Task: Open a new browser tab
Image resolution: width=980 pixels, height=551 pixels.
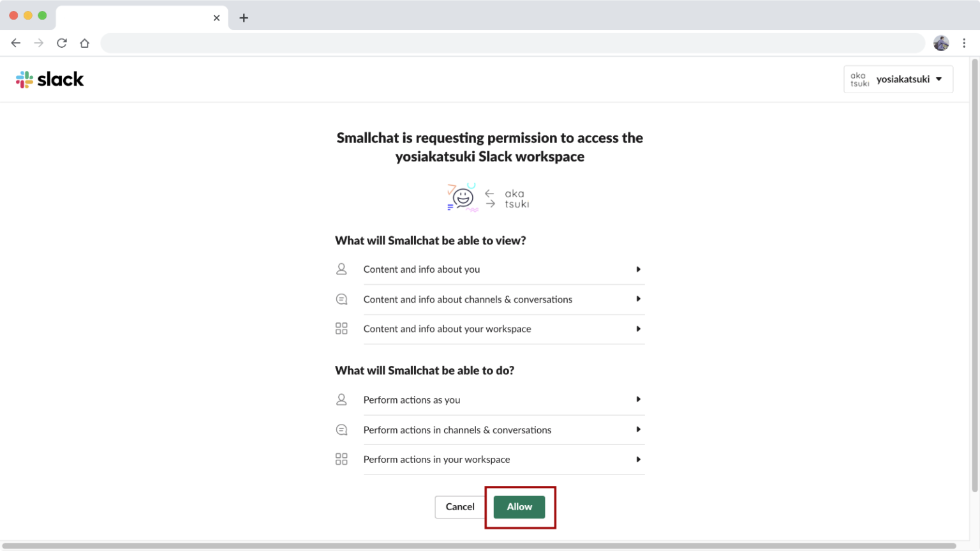Action: click(x=243, y=17)
